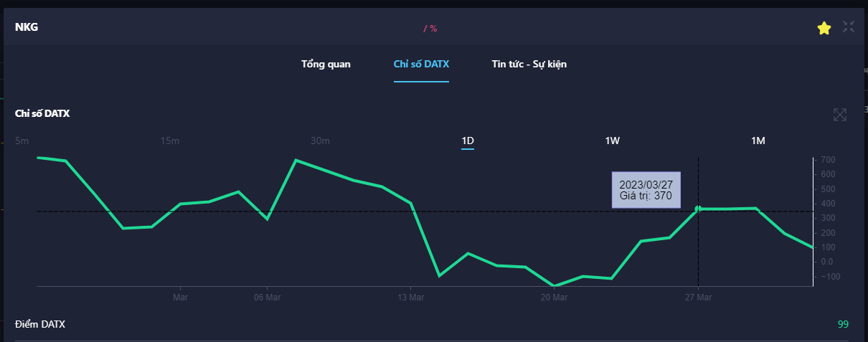Toggle the yellow favorite star for NKG
868x342 pixels.
tap(824, 28)
